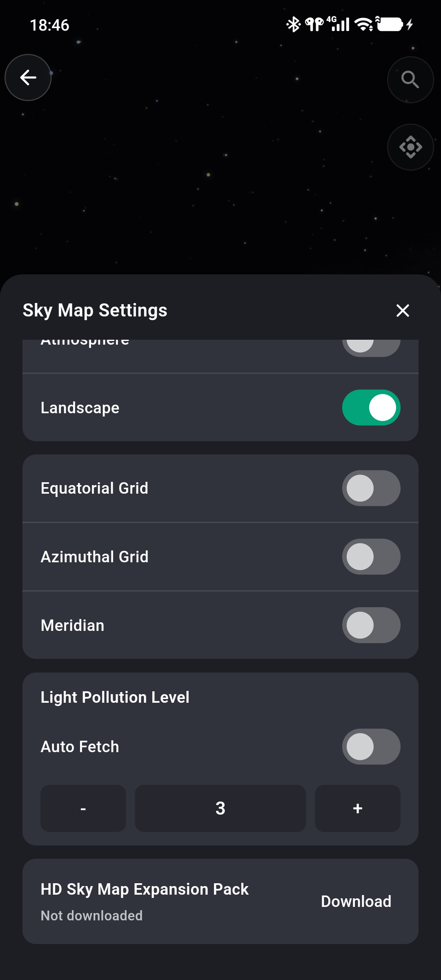Open the sky map search icon

(410, 80)
